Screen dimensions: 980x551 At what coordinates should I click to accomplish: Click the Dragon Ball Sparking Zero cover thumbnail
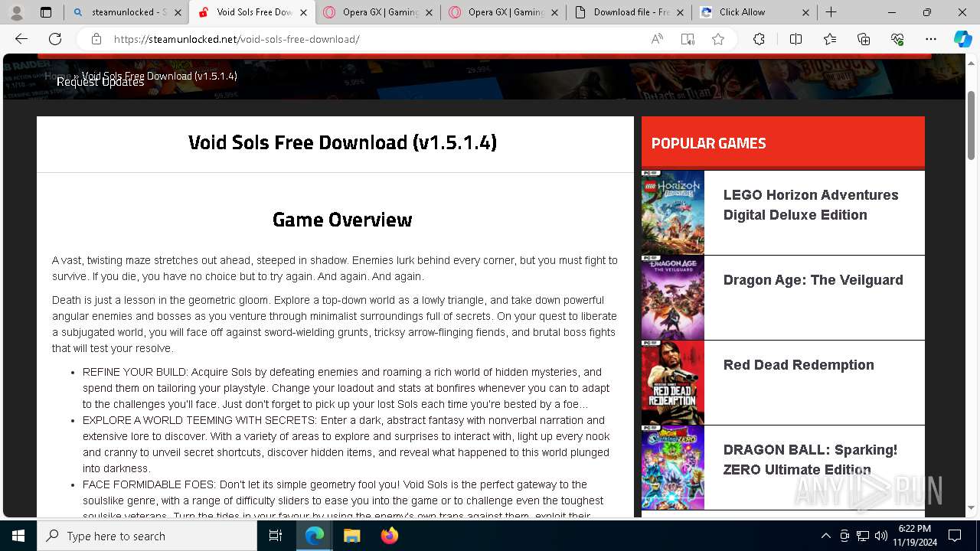pos(673,468)
